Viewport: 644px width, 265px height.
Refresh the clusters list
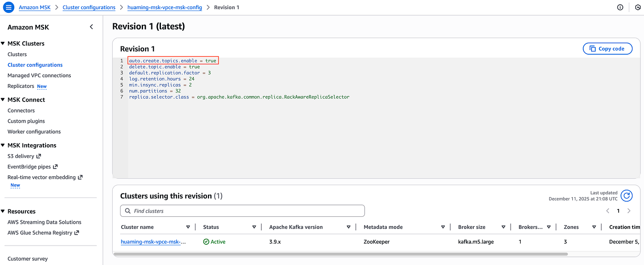(x=627, y=196)
